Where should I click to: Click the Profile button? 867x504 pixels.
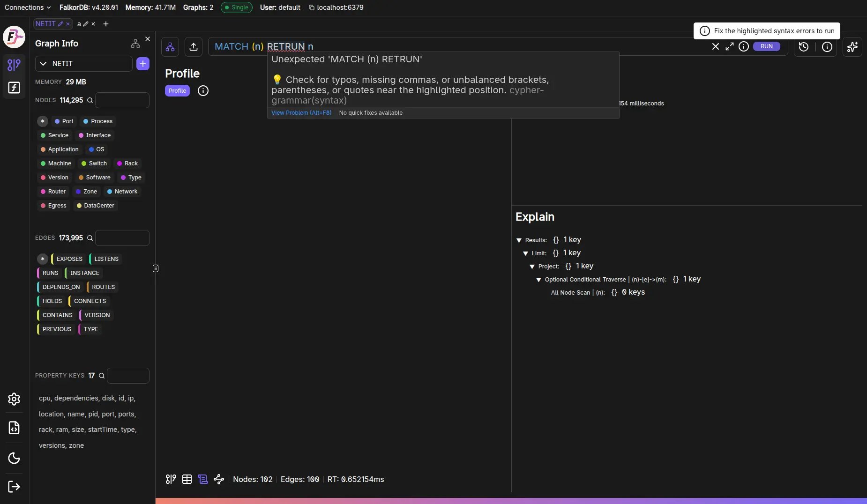177,91
